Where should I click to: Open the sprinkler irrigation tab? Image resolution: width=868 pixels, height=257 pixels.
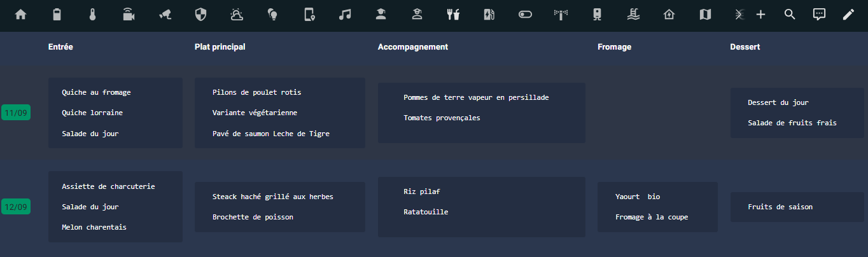click(561, 15)
